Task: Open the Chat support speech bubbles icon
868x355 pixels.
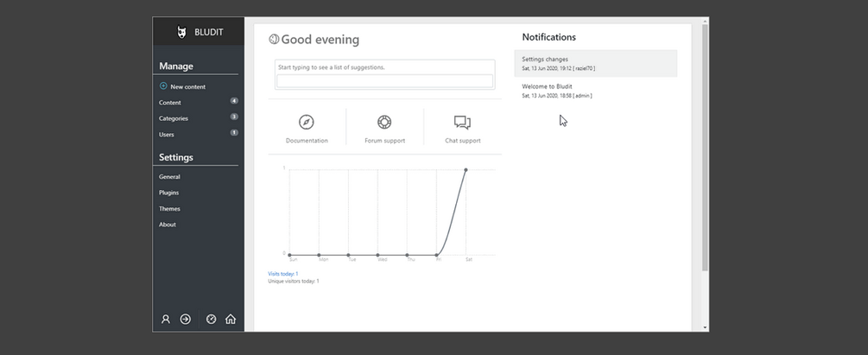Action: tap(462, 122)
